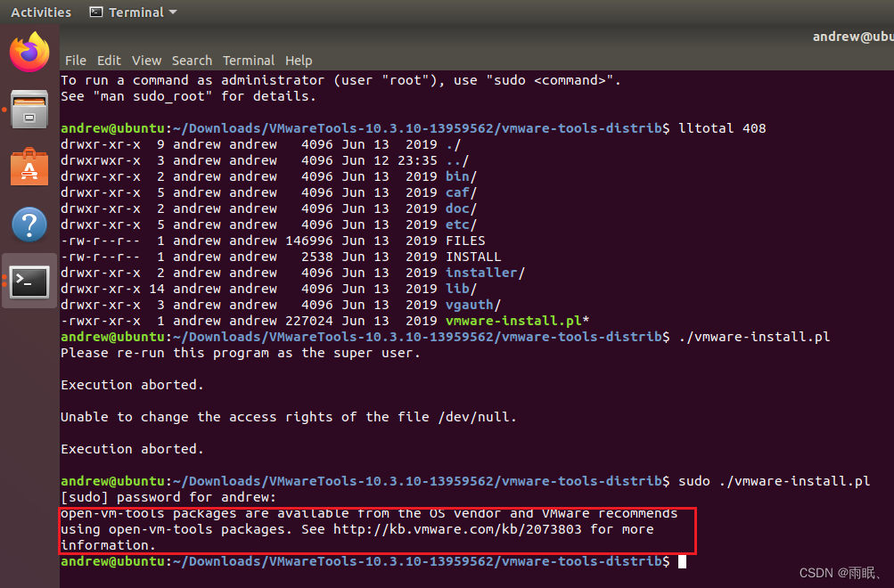Screen dimensions: 894x588
Task: Click the vmware-install.pl* file entry
Action: (517, 321)
